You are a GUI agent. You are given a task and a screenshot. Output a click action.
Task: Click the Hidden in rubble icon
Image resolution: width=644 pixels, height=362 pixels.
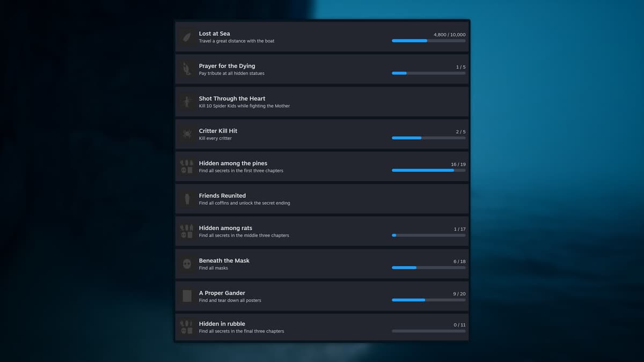(187, 327)
